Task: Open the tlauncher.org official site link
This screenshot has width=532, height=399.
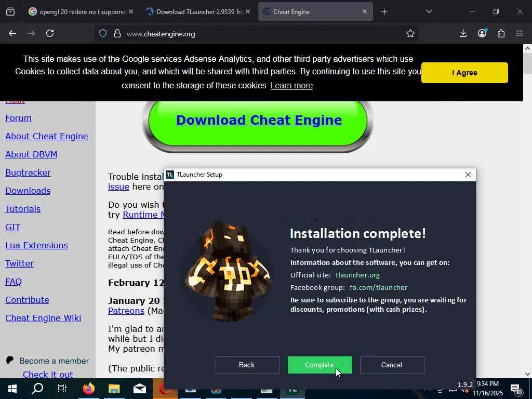Action: pyautogui.click(x=357, y=275)
